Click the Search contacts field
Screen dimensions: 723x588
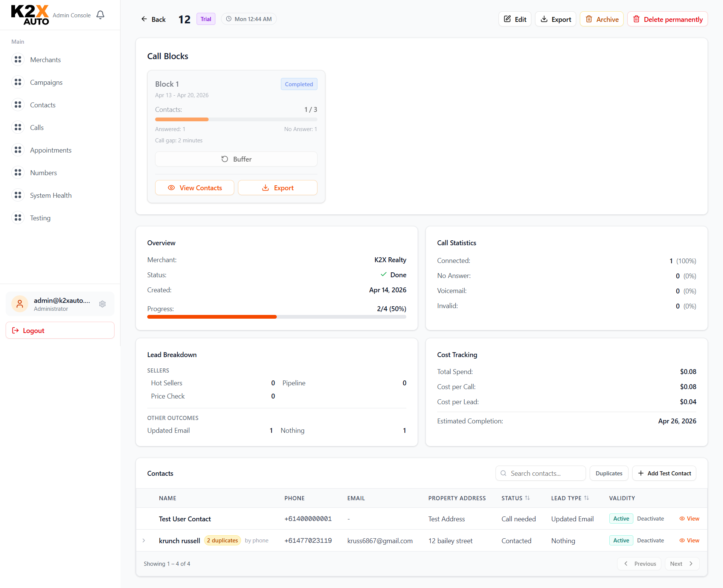click(x=540, y=473)
